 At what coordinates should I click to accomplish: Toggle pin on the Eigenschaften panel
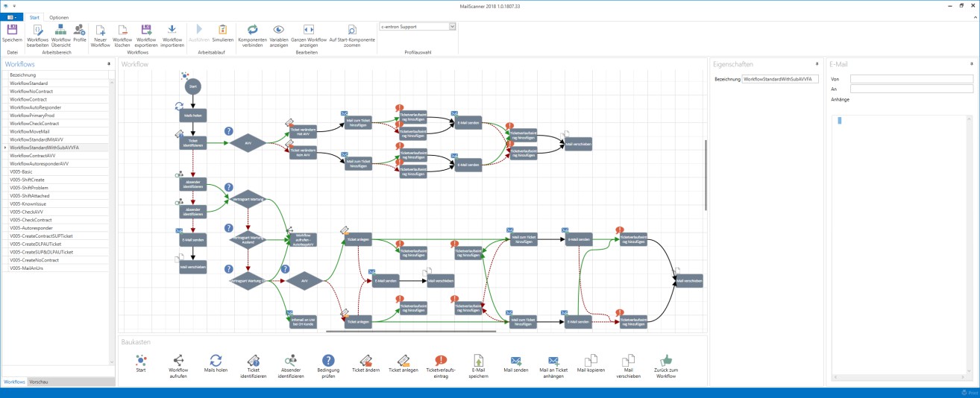(x=817, y=64)
